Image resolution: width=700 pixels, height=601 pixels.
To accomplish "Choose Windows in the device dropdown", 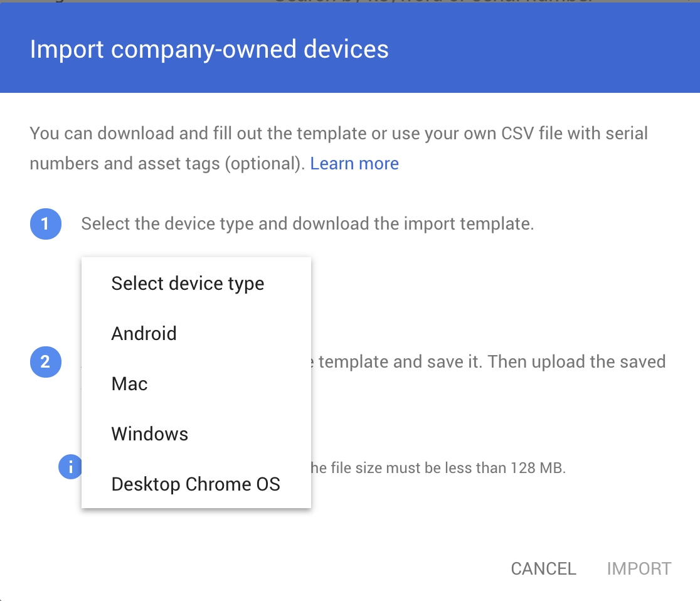I will point(196,433).
